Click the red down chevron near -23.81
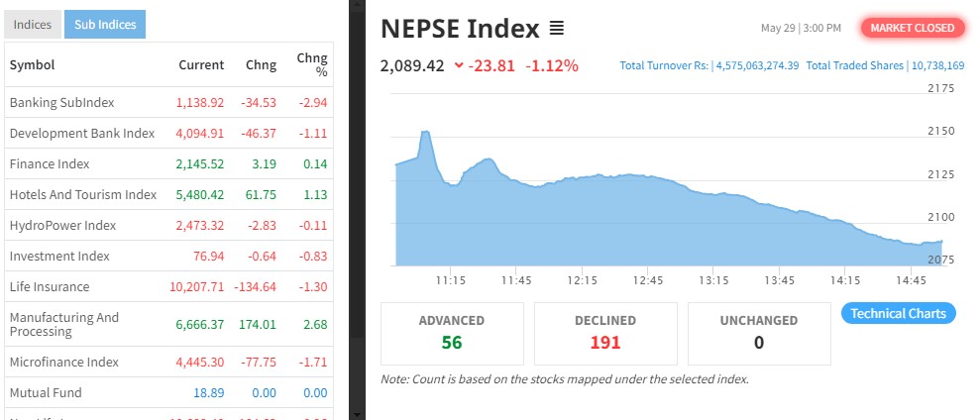The height and width of the screenshot is (420, 980). pyautogui.click(x=458, y=66)
